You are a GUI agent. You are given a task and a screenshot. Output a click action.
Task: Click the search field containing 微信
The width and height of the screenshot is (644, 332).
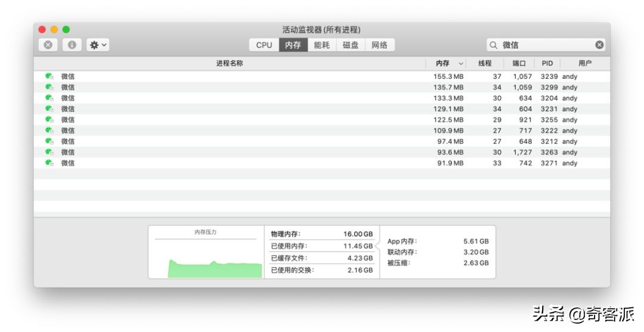click(x=546, y=45)
